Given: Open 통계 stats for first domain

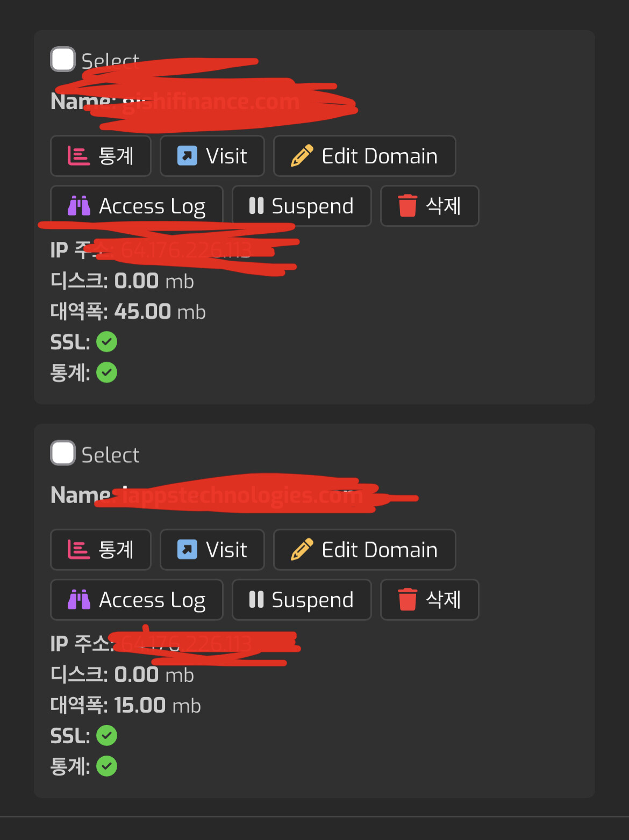Looking at the screenshot, I should tap(101, 156).
